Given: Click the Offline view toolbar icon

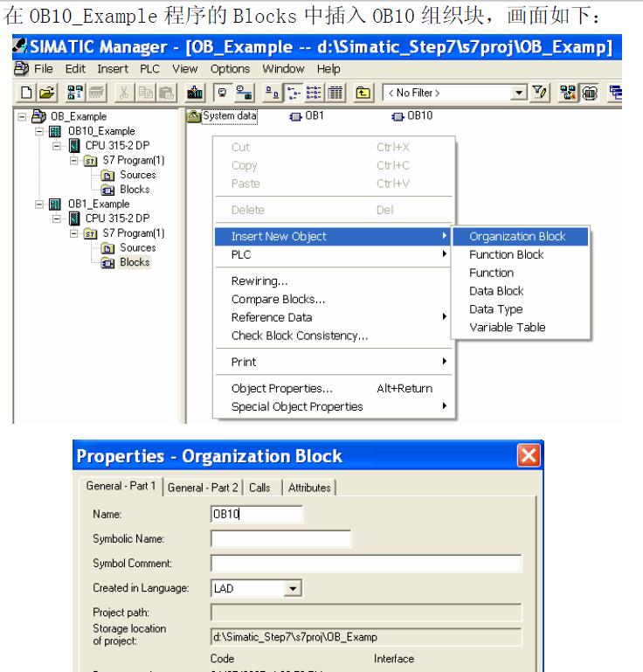Looking at the screenshot, I should click(x=222, y=93).
